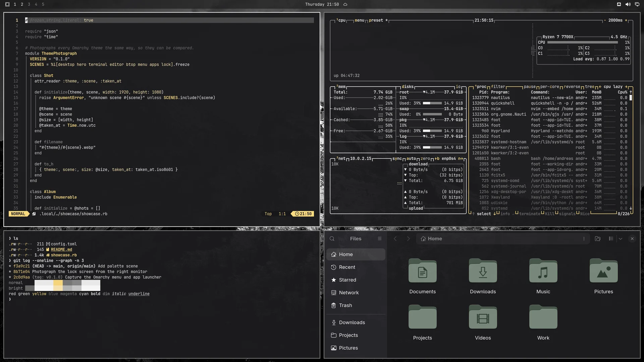
Task: Open Trash in Files sidebar
Action: click(356, 305)
